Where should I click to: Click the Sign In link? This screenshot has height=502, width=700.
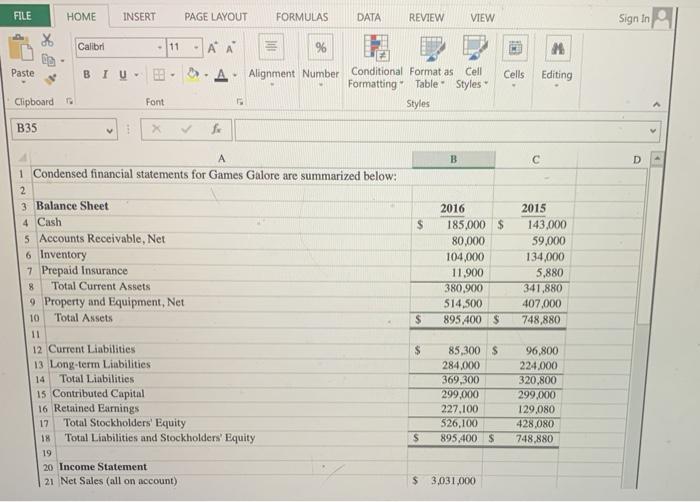pos(634,18)
